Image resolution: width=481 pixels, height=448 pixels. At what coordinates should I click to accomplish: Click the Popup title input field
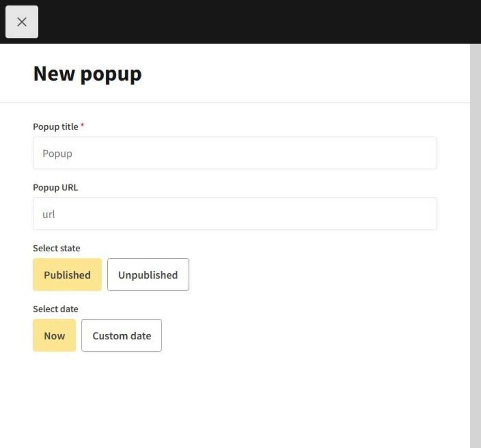(234, 153)
